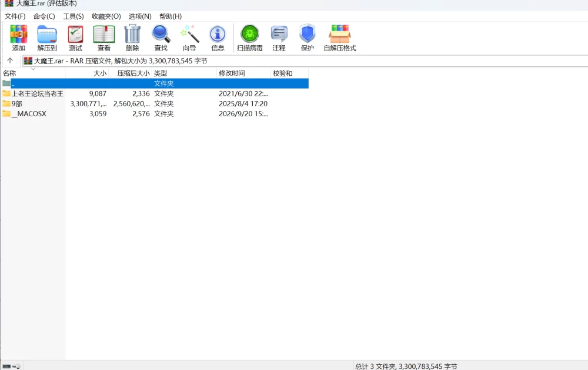Click packed size 2,336
588x370 pixels.
(141, 93)
